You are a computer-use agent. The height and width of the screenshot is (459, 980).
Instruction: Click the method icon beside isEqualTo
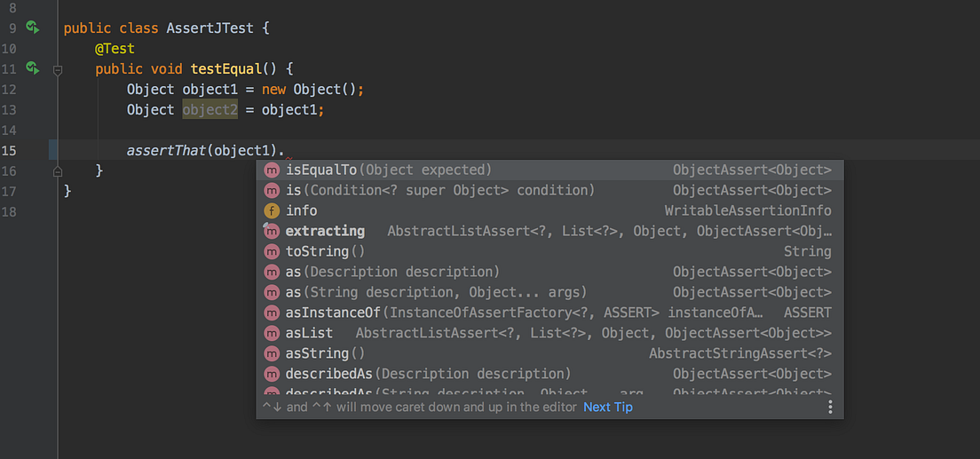click(272, 170)
